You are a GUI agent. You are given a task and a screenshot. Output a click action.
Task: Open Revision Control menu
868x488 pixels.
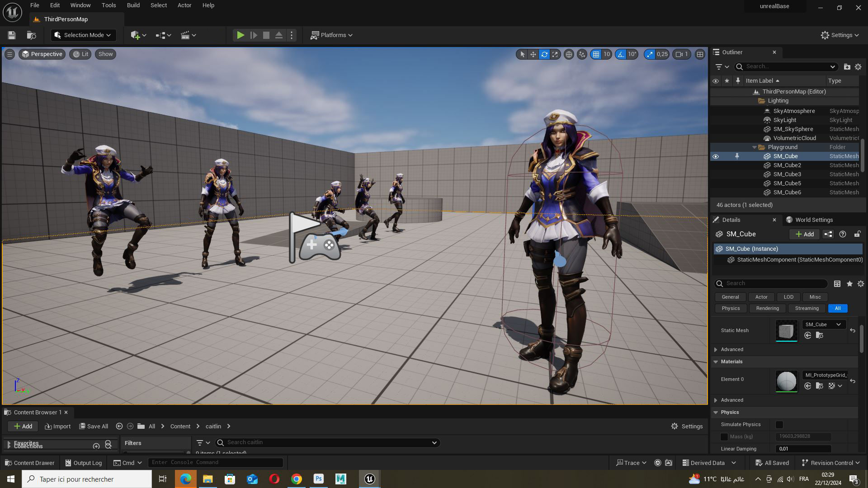[830, 463]
